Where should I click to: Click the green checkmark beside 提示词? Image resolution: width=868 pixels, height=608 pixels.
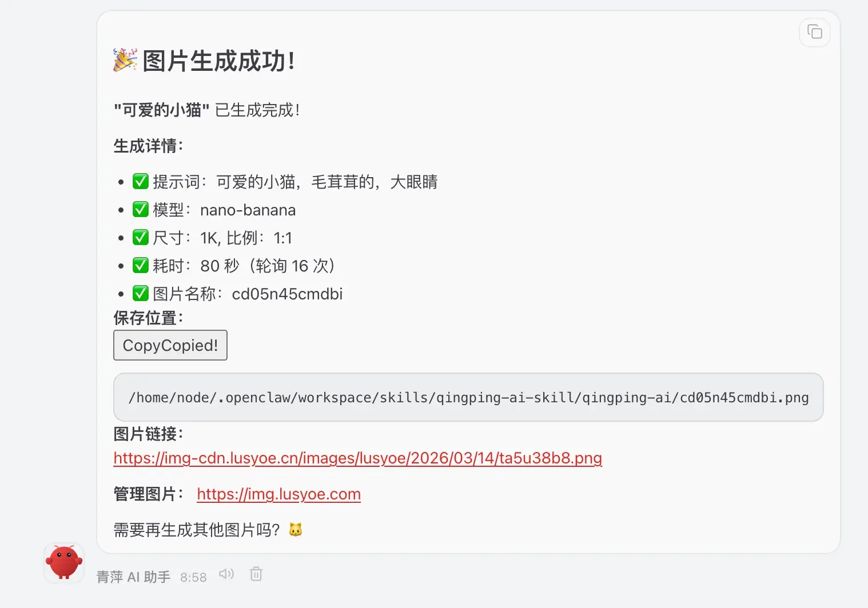pyautogui.click(x=140, y=182)
